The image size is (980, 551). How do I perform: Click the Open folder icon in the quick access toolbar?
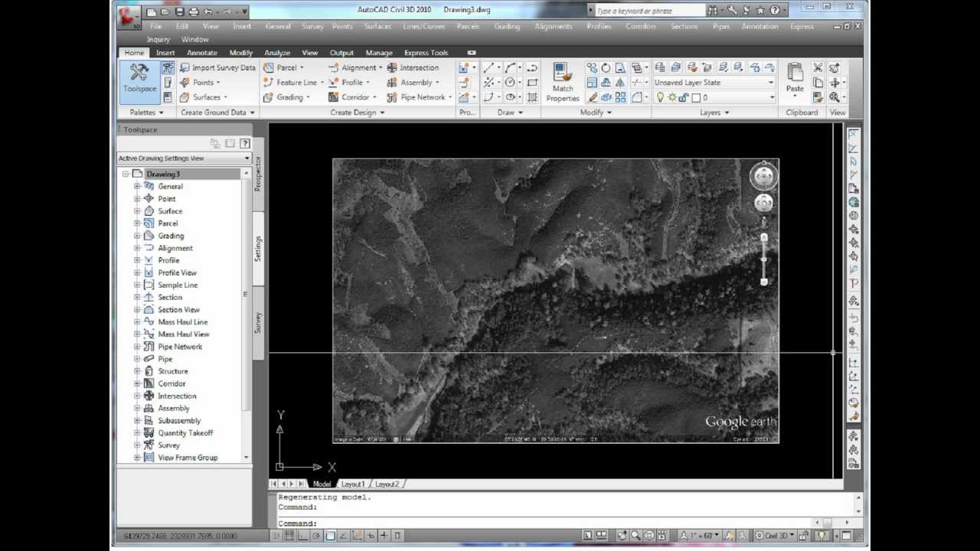(x=165, y=11)
